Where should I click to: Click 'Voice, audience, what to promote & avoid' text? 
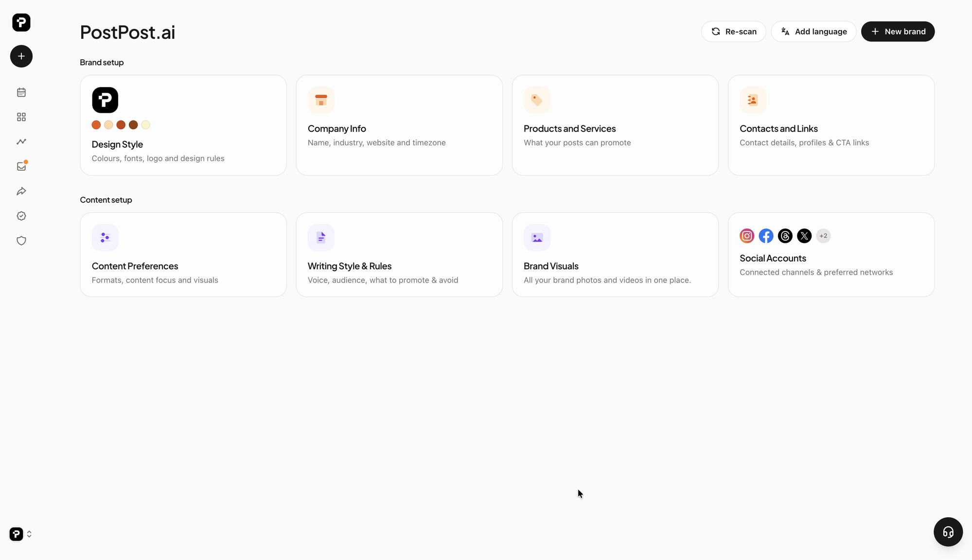[383, 280]
